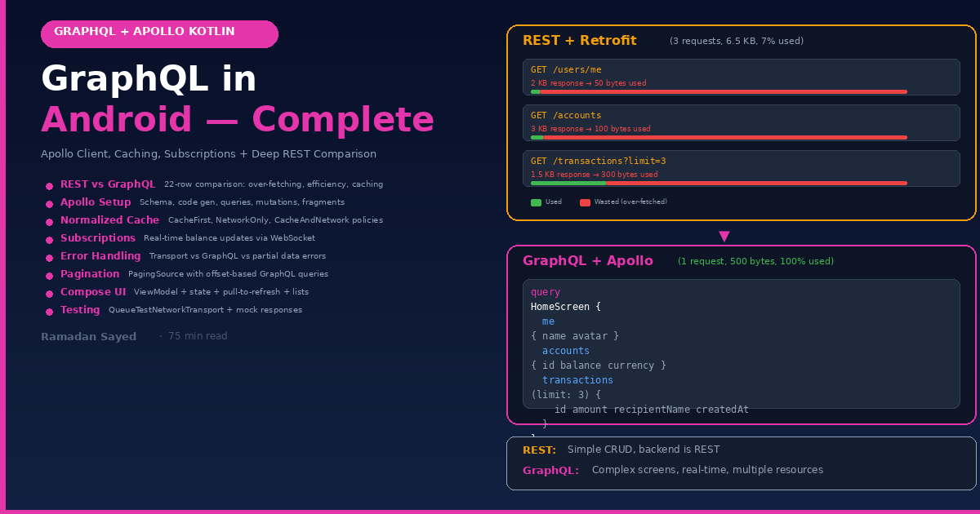Click the pink down arrow between panels
The image size is (980, 514).
tap(724, 237)
